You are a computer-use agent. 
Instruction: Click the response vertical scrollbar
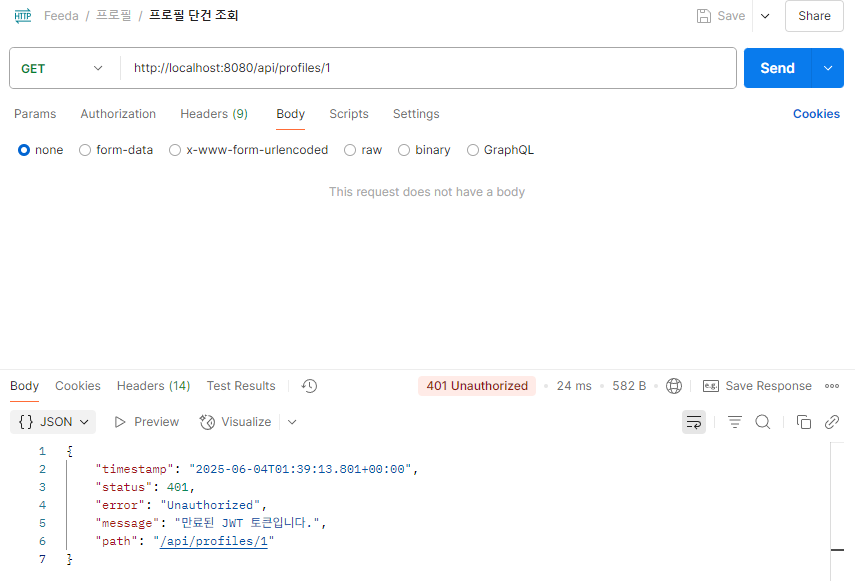837,511
